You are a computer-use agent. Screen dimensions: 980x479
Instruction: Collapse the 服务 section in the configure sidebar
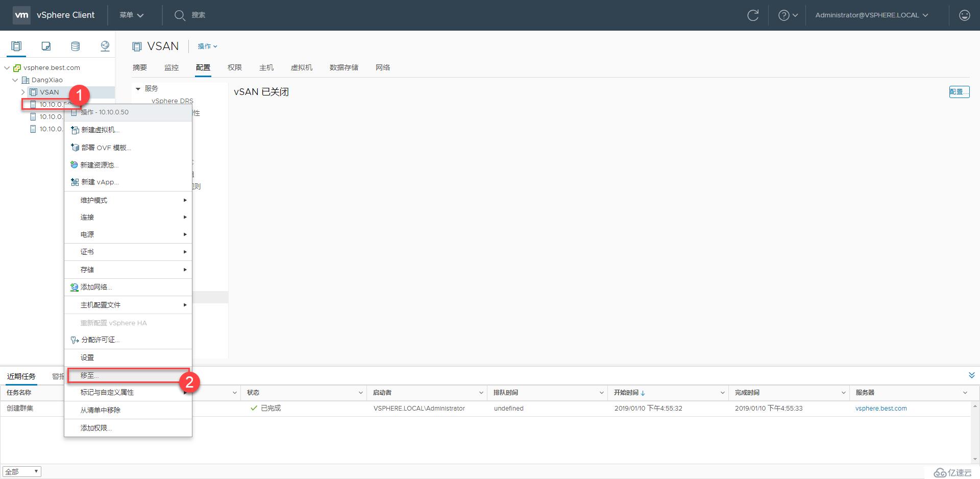(138, 89)
